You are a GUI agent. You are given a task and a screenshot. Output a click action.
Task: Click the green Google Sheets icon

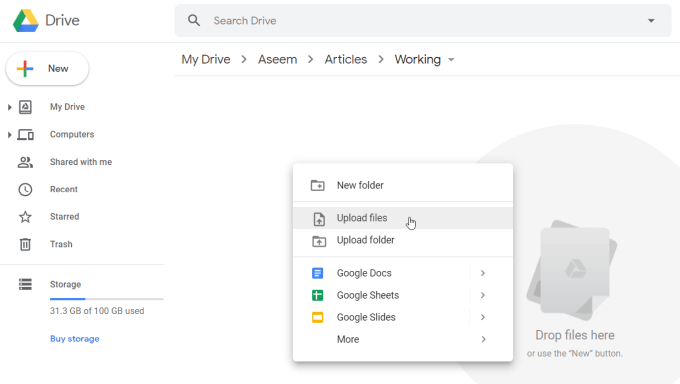[x=317, y=295]
